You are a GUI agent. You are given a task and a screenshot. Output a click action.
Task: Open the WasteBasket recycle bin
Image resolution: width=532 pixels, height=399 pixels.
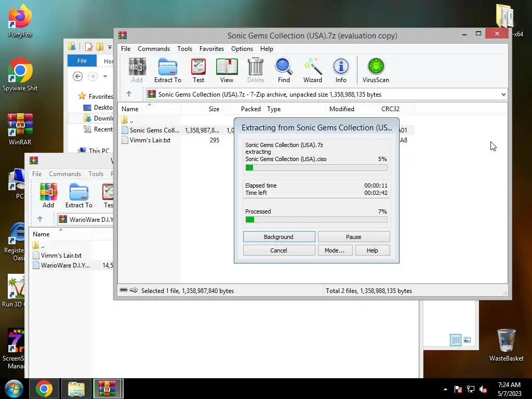tap(506, 345)
